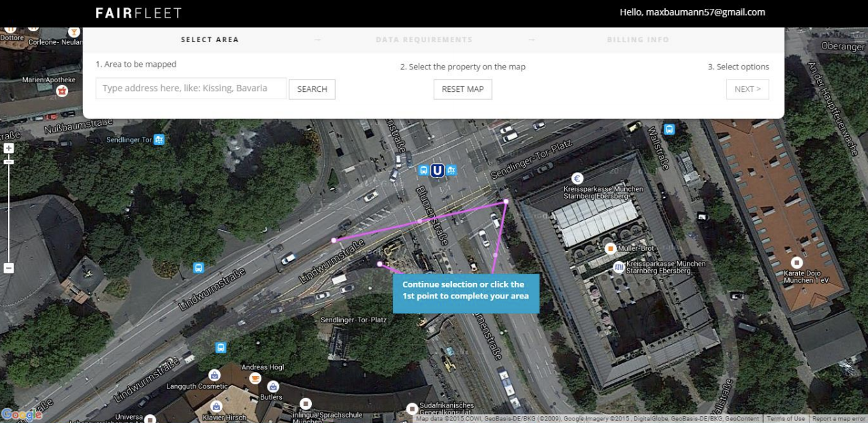Click the FAIRFLEET logo
This screenshot has height=423, width=868.
[138, 13]
